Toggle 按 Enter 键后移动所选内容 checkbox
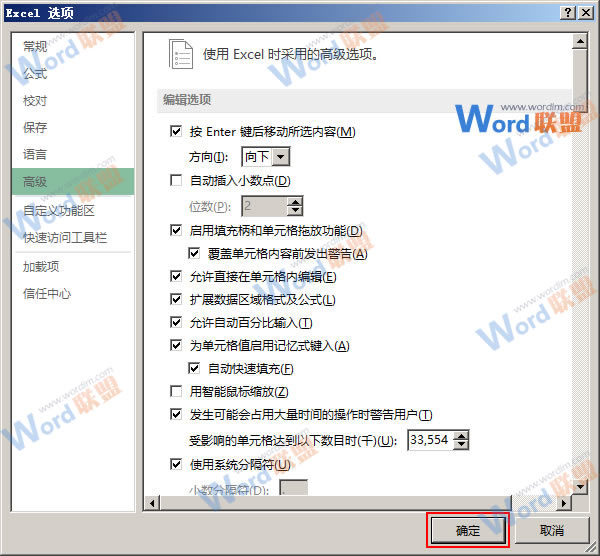 coord(176,131)
